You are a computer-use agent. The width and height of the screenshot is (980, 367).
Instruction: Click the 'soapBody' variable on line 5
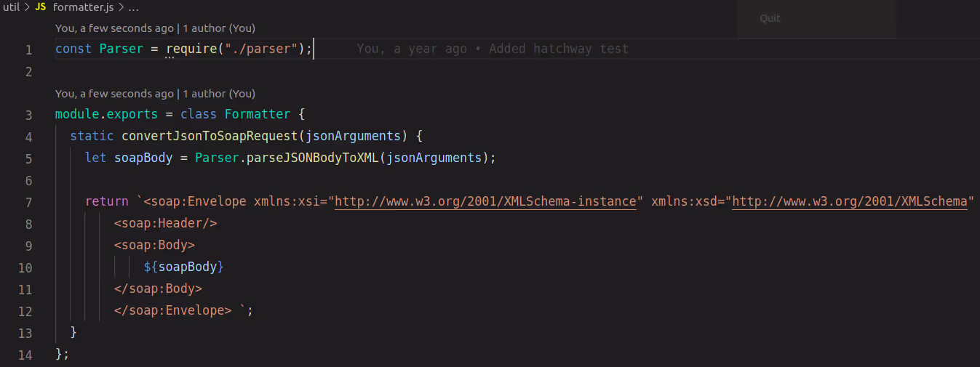143,158
